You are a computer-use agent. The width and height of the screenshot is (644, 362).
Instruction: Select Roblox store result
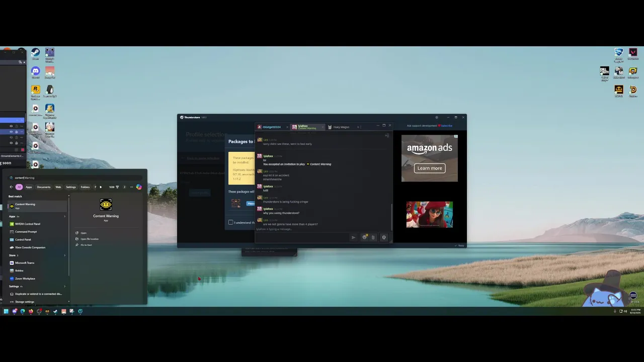pos(38,270)
